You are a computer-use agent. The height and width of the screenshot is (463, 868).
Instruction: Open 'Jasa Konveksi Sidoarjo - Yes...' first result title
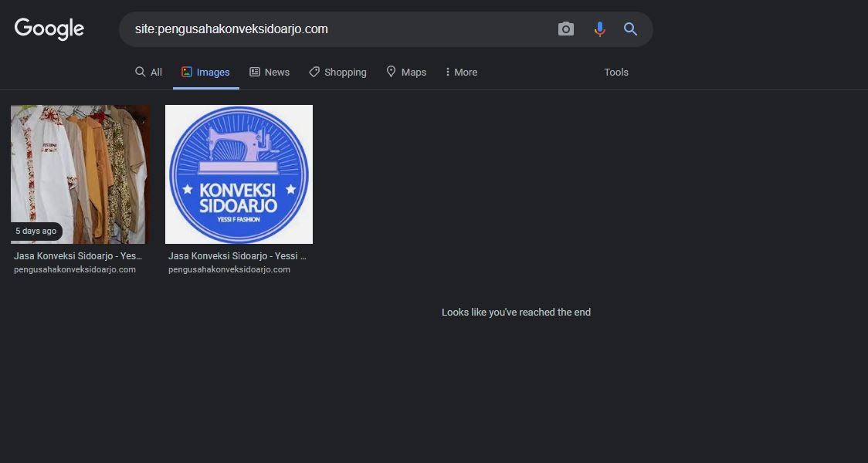click(78, 256)
